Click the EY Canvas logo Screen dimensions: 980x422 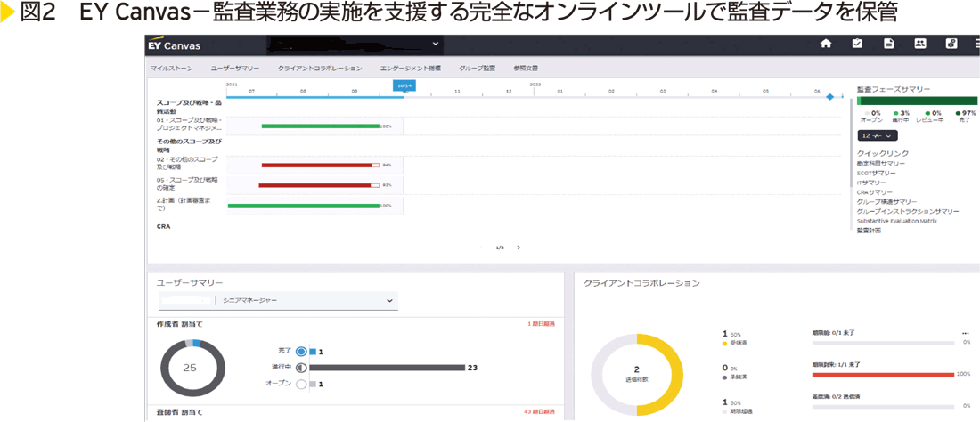click(175, 45)
